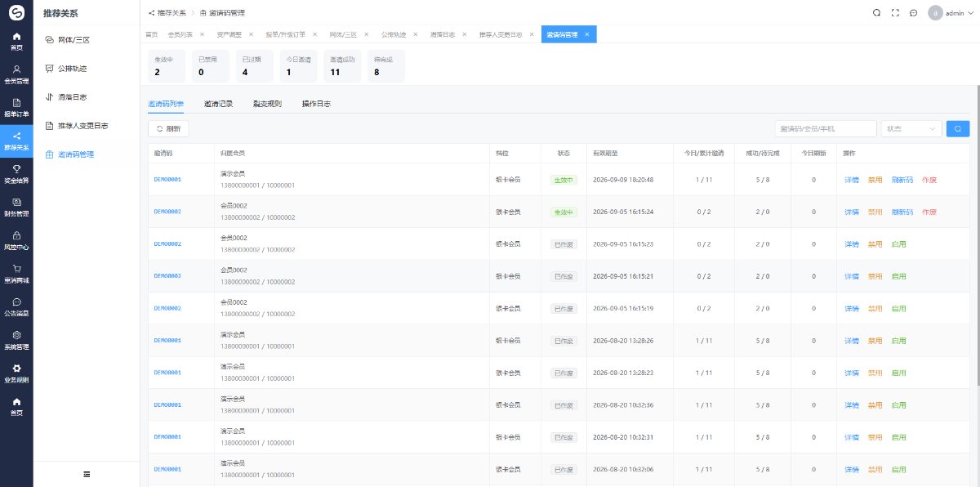Open 滑落日志 in the side menu

tap(87, 96)
